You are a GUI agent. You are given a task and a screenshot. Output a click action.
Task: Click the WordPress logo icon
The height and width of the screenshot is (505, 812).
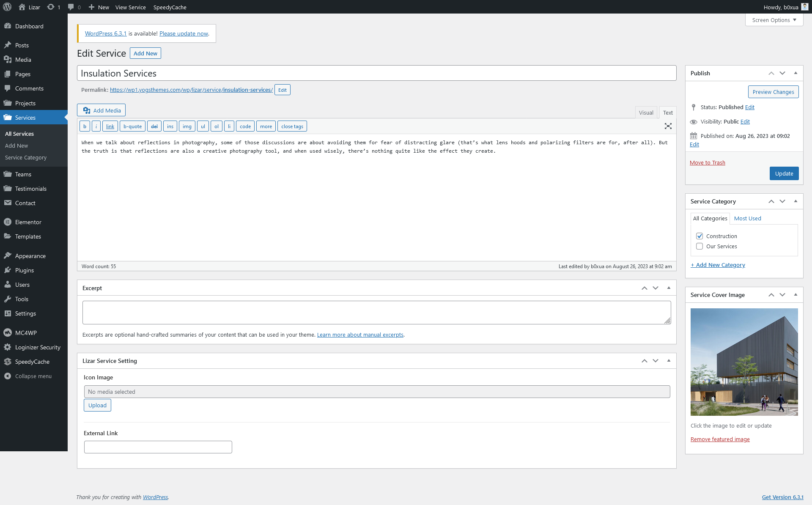pos(7,7)
